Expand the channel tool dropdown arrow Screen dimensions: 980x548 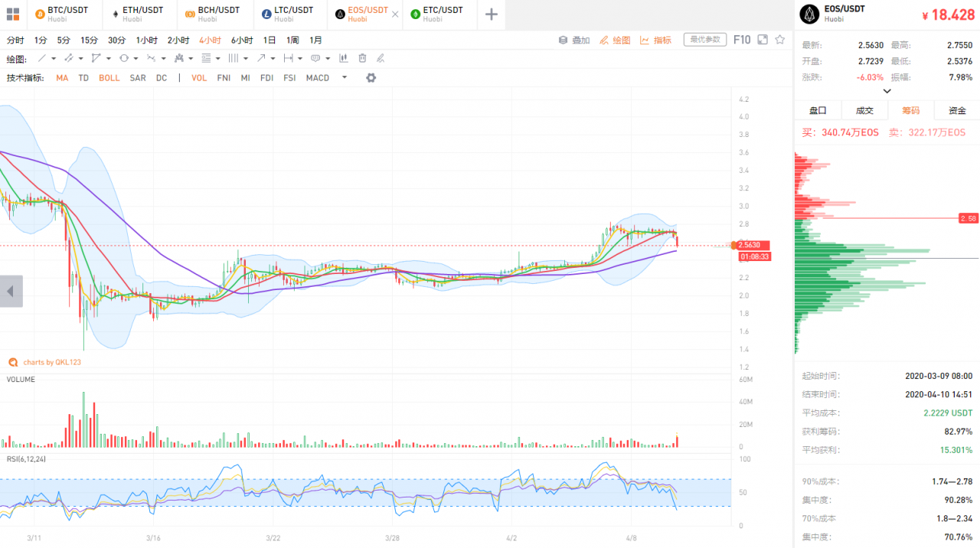(80, 58)
